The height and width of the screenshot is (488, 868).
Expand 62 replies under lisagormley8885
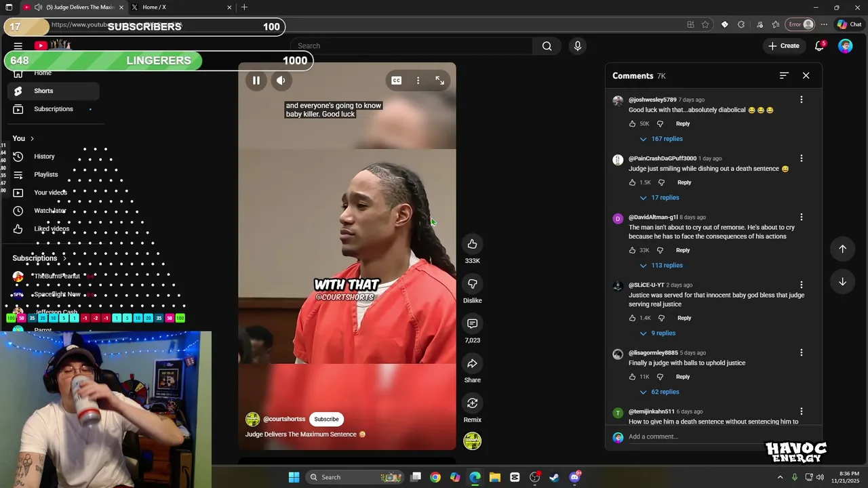[659, 392]
